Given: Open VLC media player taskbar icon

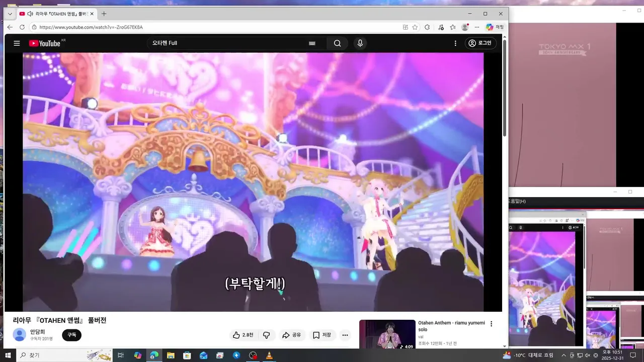Looking at the screenshot, I should [269, 355].
